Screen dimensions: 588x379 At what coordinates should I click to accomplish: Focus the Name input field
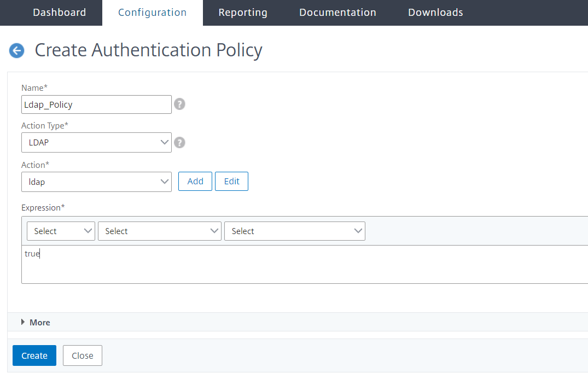coord(96,104)
